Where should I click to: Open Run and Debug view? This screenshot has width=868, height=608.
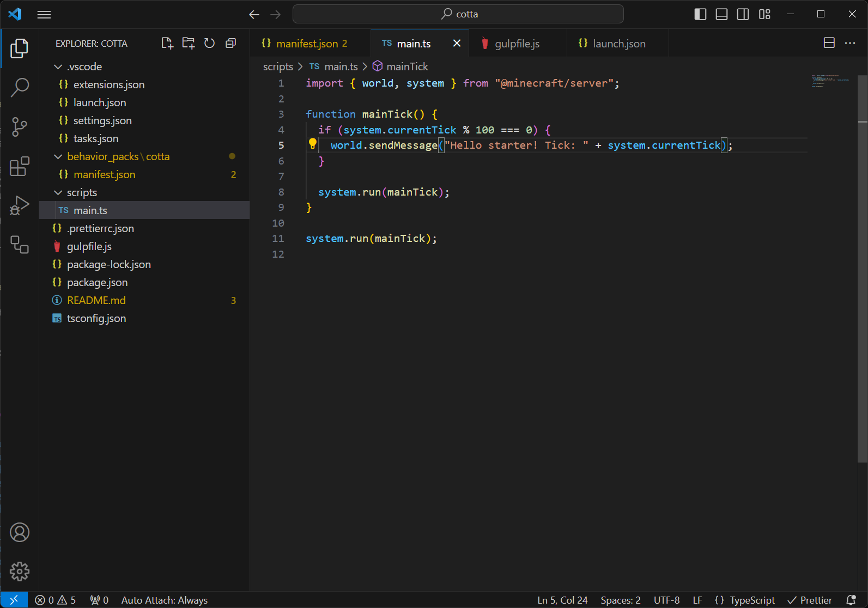pyautogui.click(x=20, y=205)
